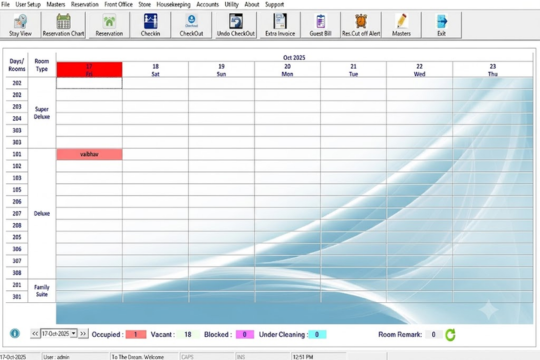The width and height of the screenshot is (540, 360).
Task: Click the Super Deluxe room type label
Action: click(42, 113)
